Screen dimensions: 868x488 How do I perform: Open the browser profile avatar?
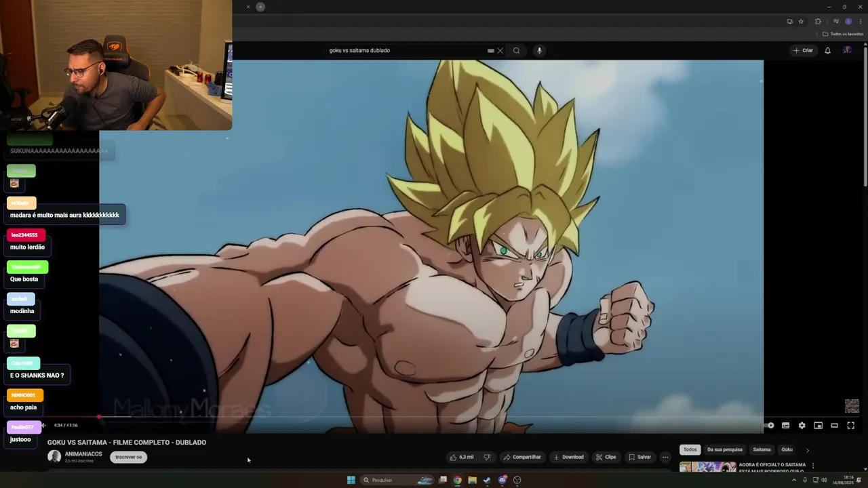(848, 21)
